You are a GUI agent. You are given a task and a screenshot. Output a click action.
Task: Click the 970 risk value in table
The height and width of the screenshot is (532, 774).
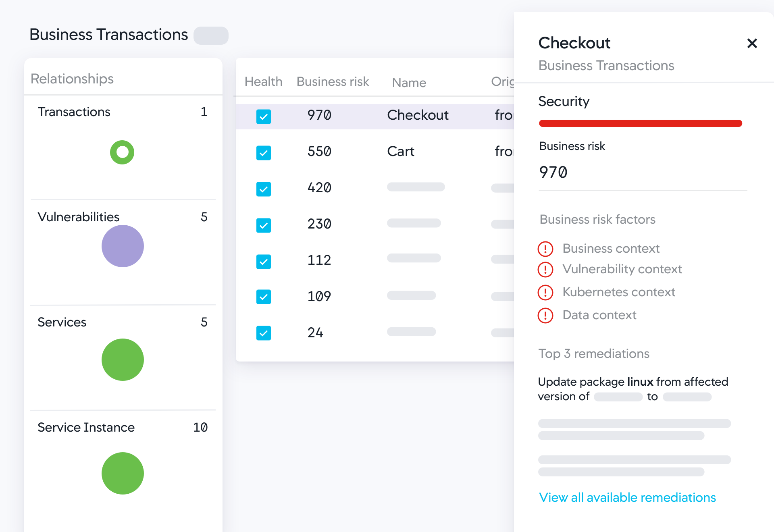click(319, 115)
